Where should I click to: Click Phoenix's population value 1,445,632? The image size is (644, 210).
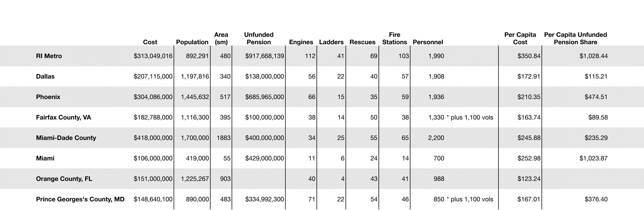(x=195, y=97)
